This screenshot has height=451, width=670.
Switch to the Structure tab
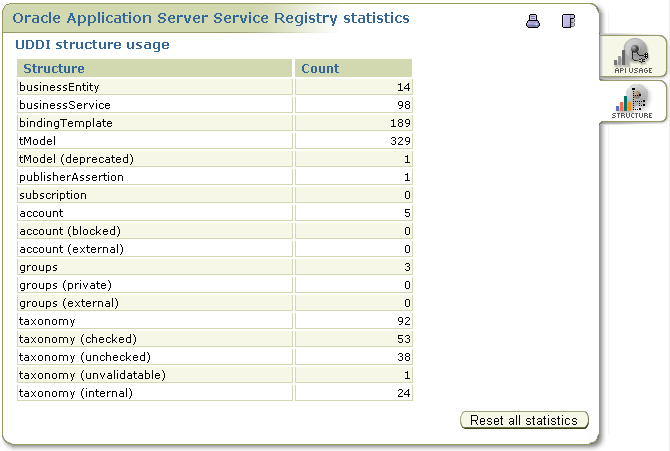coord(633,101)
